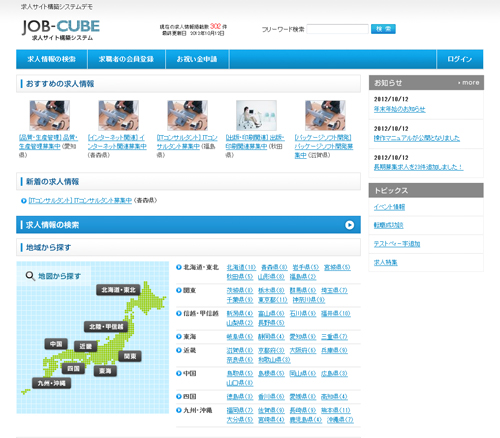The image size is (500, 438).
Task: Open more link in お知らせ header
Action: [x=469, y=82]
